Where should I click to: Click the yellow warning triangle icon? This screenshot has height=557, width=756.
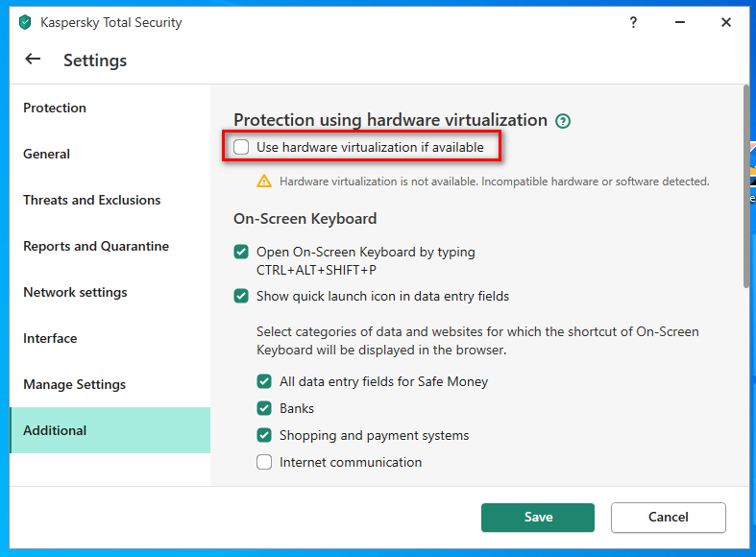(x=264, y=181)
